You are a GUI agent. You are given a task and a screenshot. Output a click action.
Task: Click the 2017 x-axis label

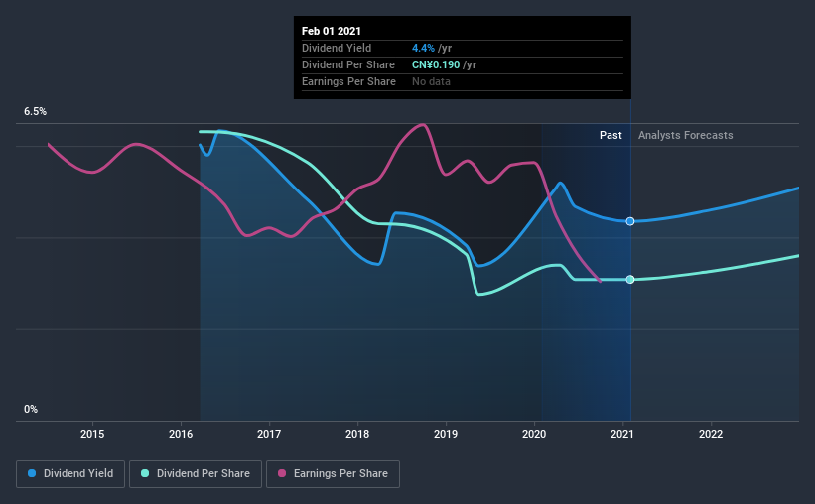pyautogui.click(x=269, y=434)
